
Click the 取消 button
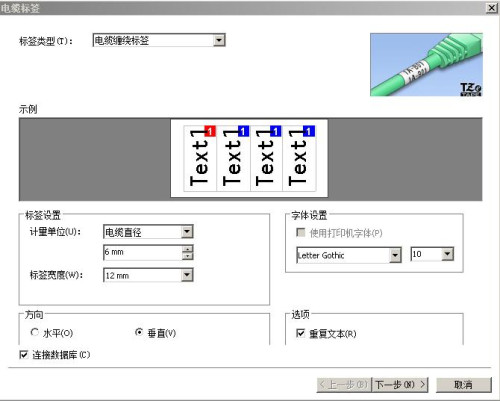pyautogui.click(x=464, y=385)
